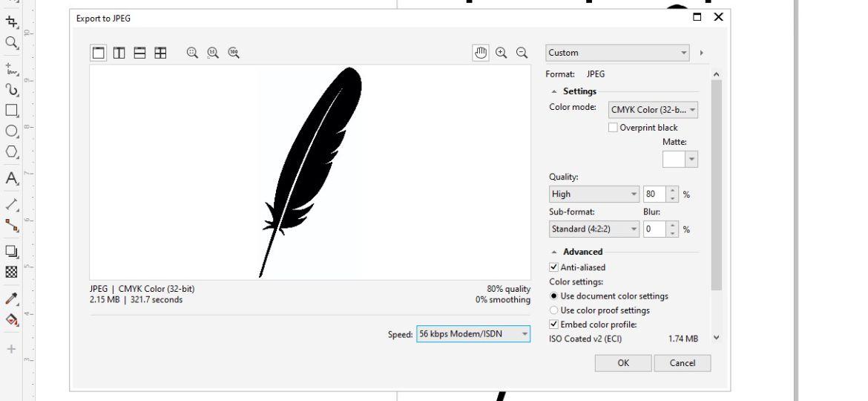
Task: Open the Color mode dropdown
Action: 653,110
